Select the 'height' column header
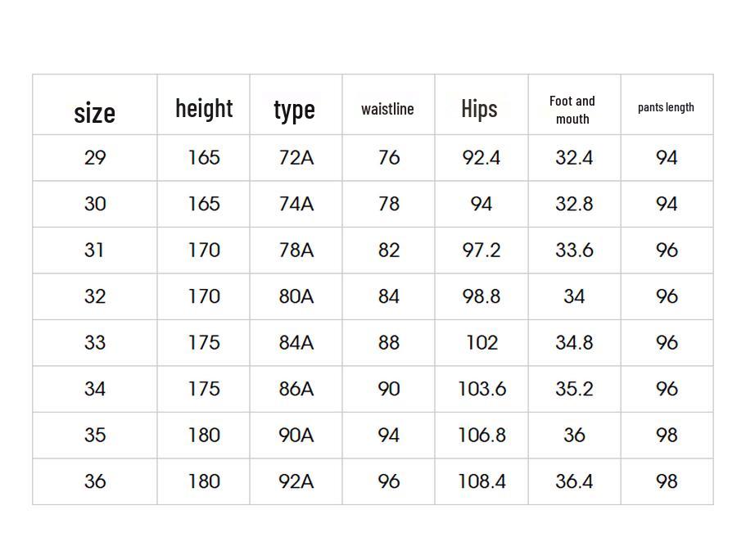The width and height of the screenshot is (746, 560). tap(204, 108)
